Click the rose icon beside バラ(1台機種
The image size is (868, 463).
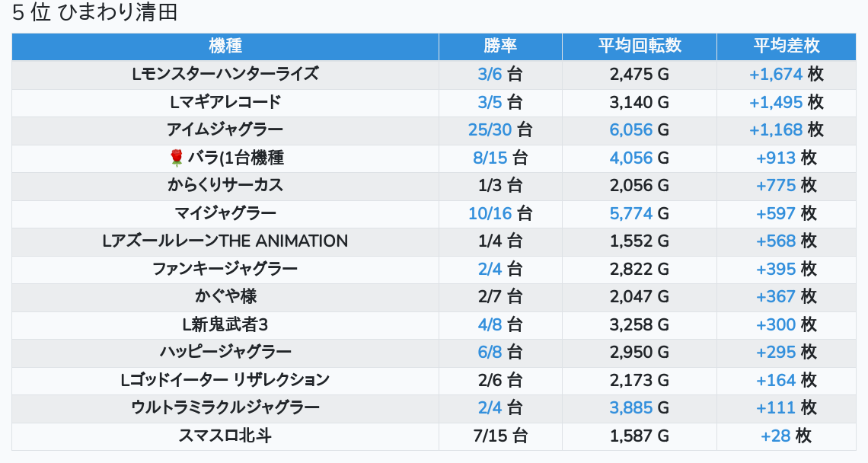coord(177,158)
